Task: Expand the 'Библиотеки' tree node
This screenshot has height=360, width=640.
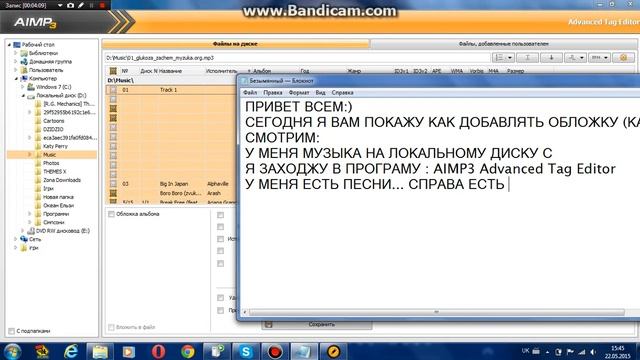Action: point(16,53)
